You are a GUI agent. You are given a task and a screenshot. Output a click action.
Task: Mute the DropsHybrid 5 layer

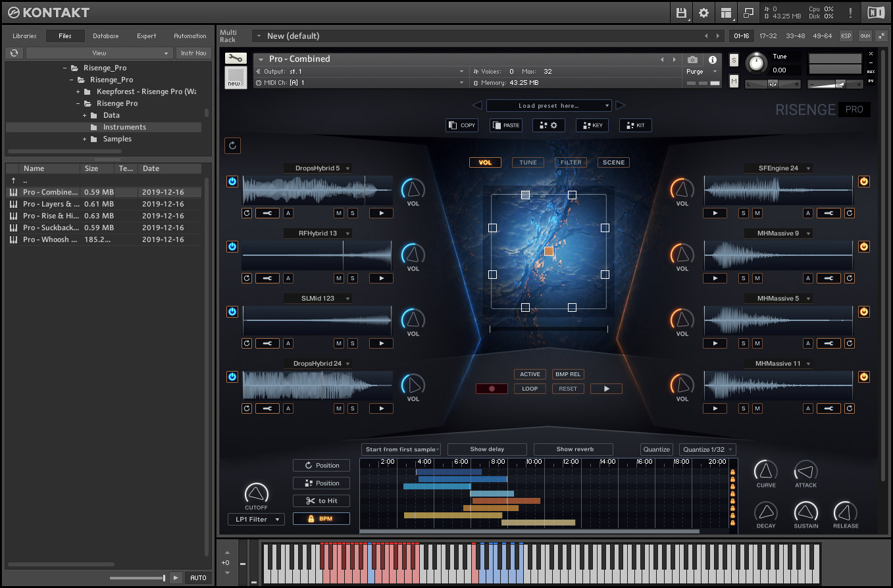pyautogui.click(x=339, y=213)
